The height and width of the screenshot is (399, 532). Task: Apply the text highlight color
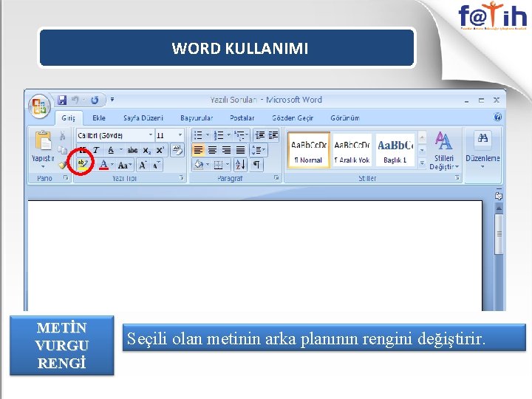(x=83, y=165)
